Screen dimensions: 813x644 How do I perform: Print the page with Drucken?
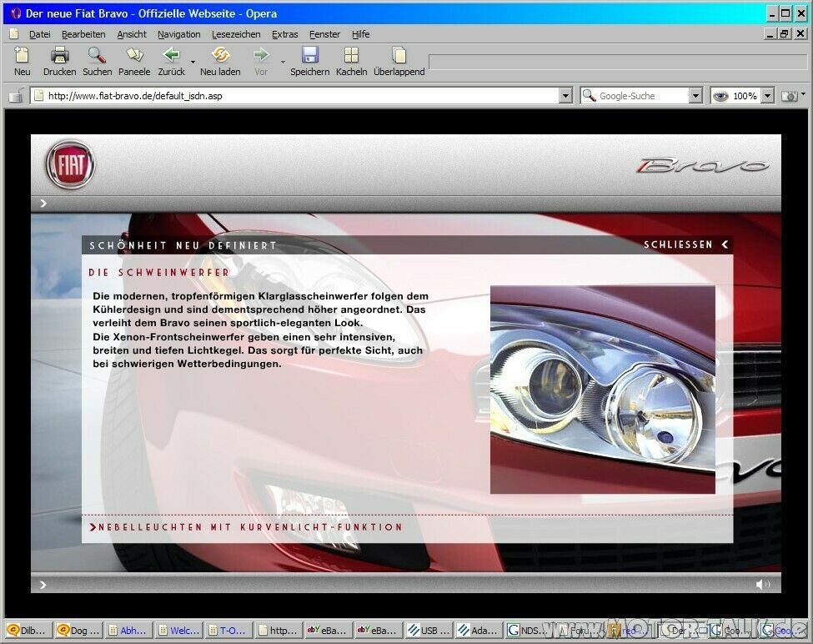59,61
